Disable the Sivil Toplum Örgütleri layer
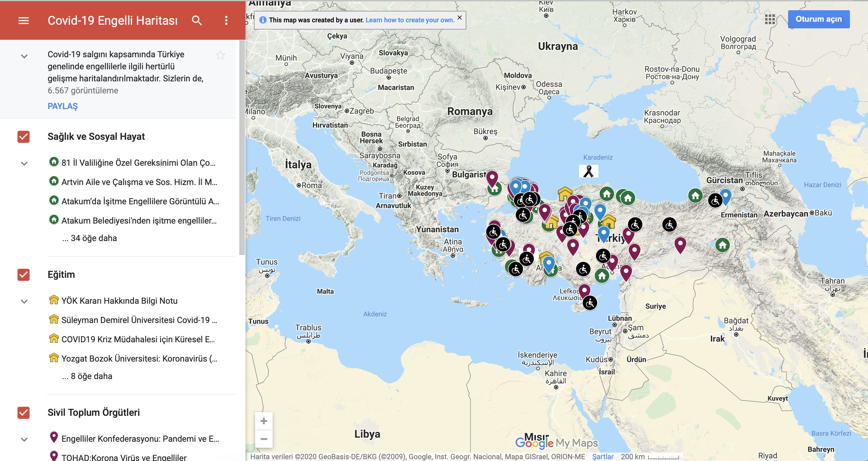The width and height of the screenshot is (868, 461). coord(24,412)
